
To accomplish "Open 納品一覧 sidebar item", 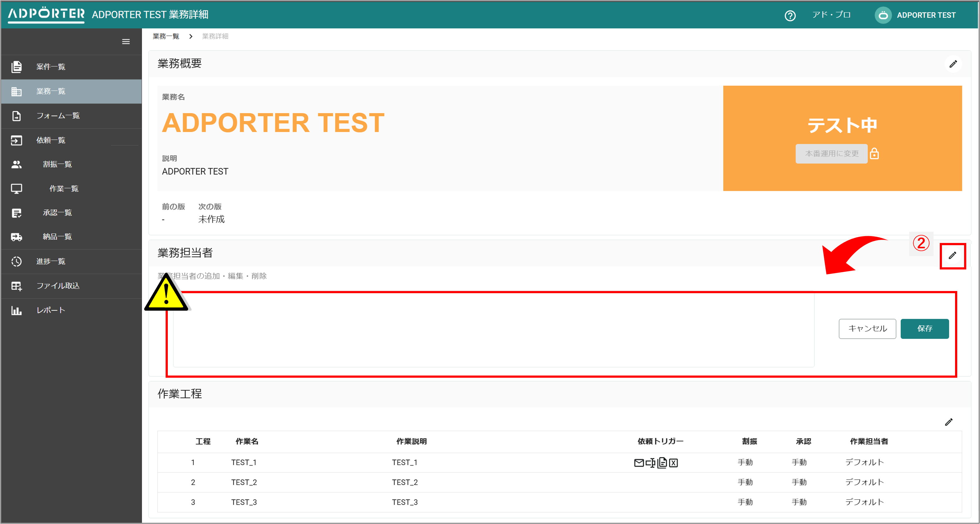I will pyautogui.click(x=71, y=237).
